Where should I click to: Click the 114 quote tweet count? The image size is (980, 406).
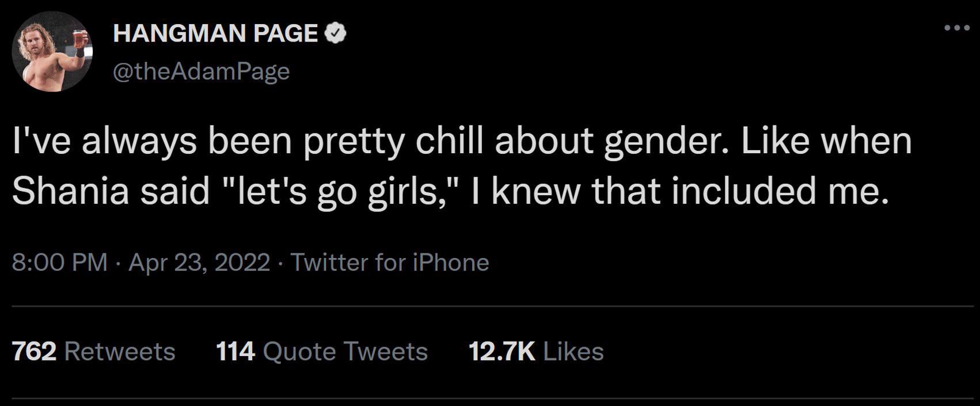pos(235,351)
